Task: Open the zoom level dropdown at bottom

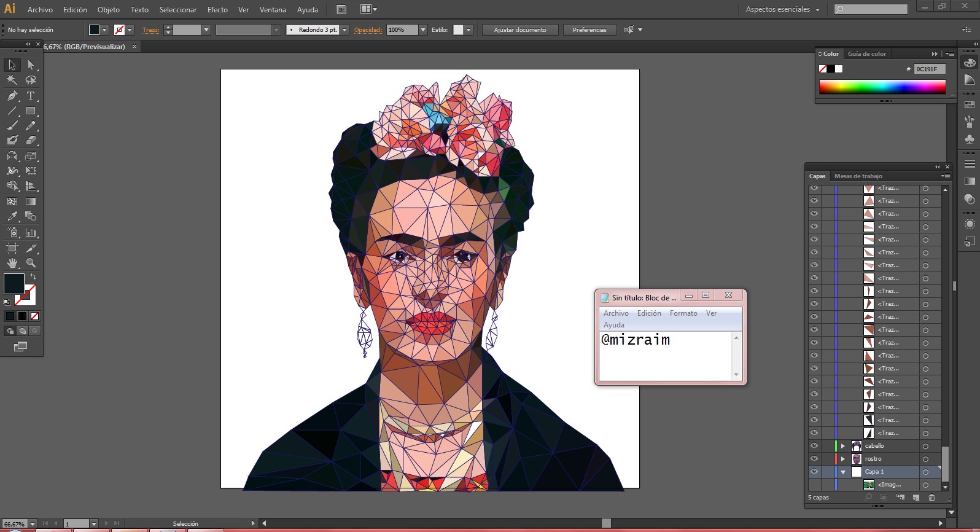Action: click(33, 524)
